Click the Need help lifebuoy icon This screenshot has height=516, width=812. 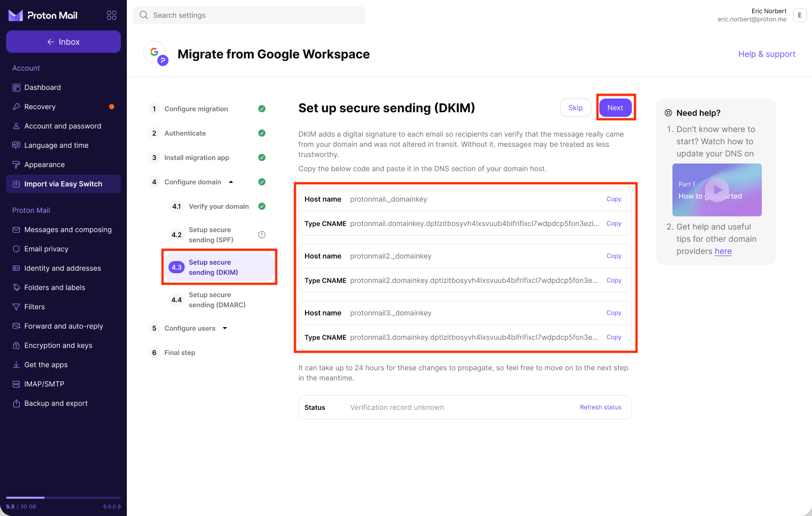point(668,113)
